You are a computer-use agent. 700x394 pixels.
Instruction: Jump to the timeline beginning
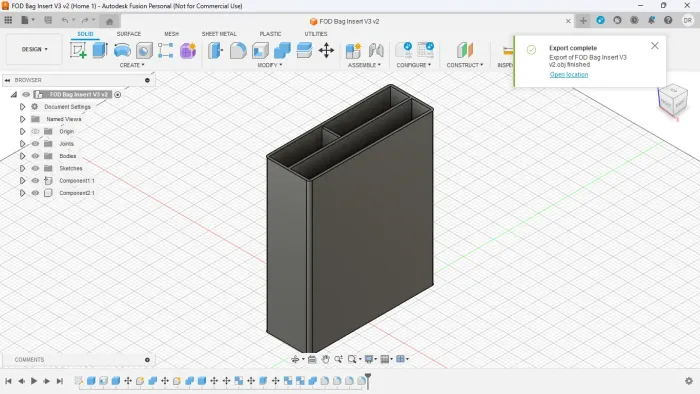click(x=8, y=381)
